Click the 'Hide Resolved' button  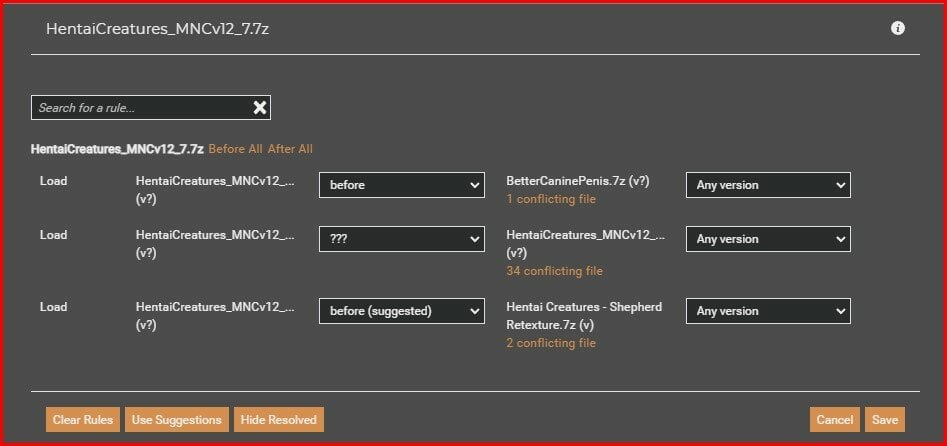tap(278, 419)
